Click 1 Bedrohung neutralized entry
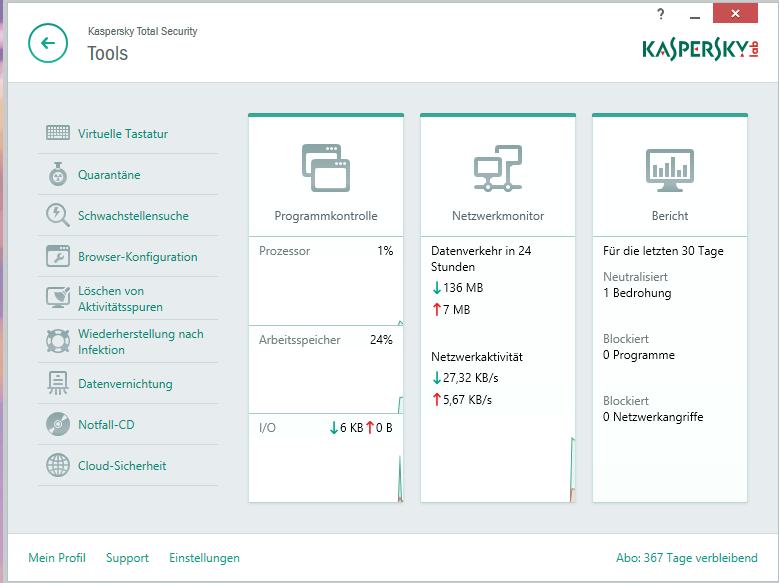The height and width of the screenshot is (583, 779). 637,293
